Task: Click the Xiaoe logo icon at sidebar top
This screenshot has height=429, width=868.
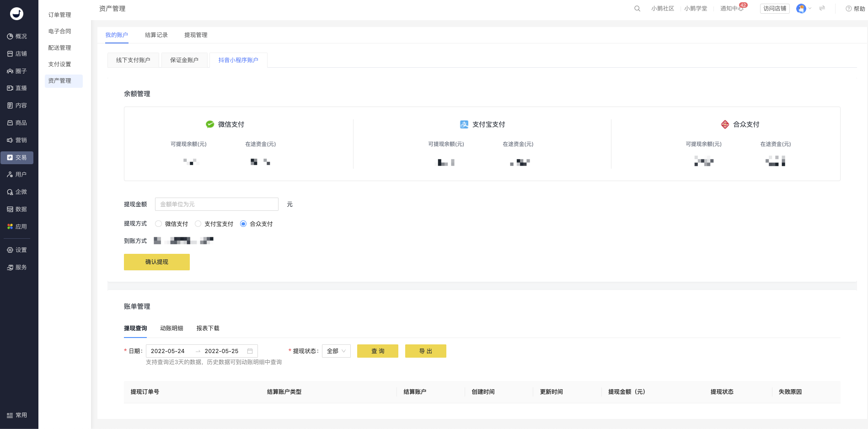Action: (17, 14)
